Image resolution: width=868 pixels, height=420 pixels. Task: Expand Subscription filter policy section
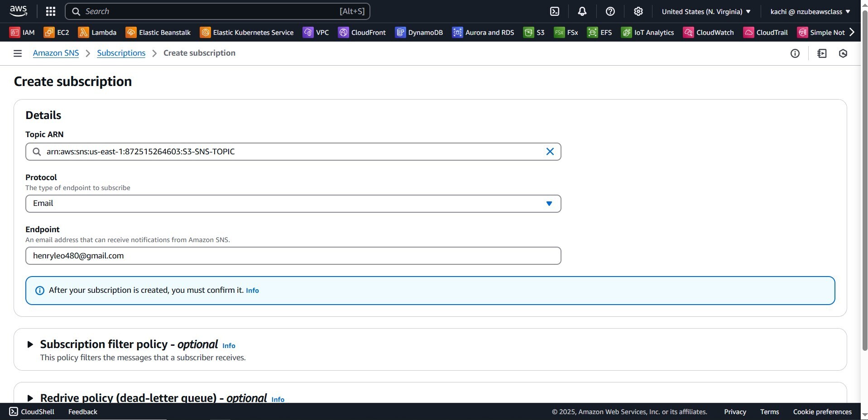tap(30, 344)
